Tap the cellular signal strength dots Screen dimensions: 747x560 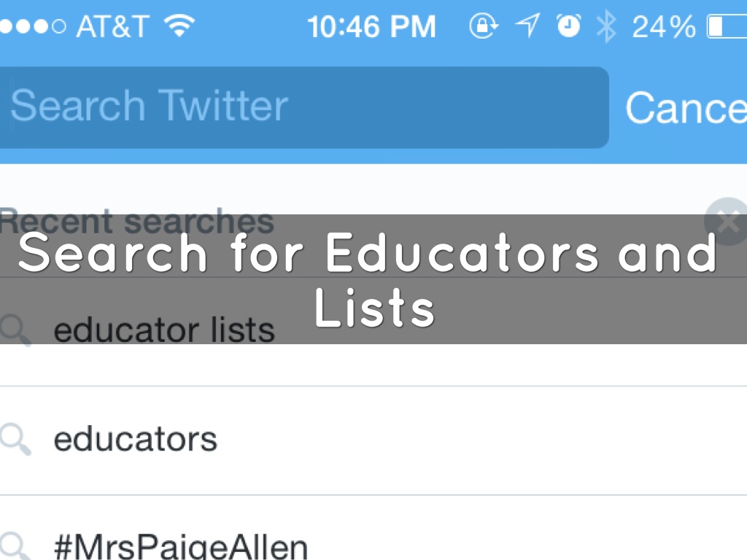click(34, 27)
